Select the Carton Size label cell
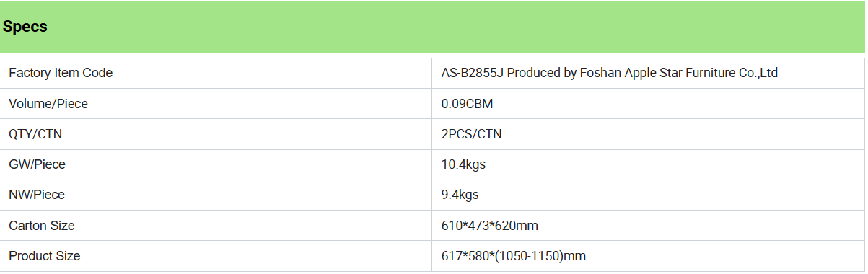 pos(216,226)
